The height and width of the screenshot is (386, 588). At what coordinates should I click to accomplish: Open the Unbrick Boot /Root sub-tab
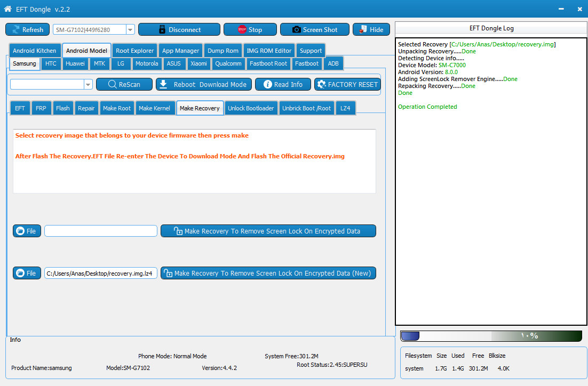point(306,108)
